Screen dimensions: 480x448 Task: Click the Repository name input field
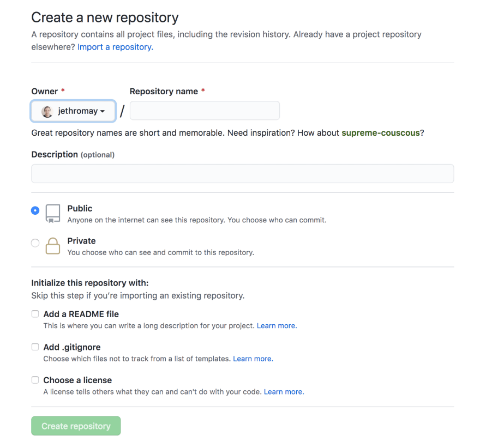[x=205, y=111]
